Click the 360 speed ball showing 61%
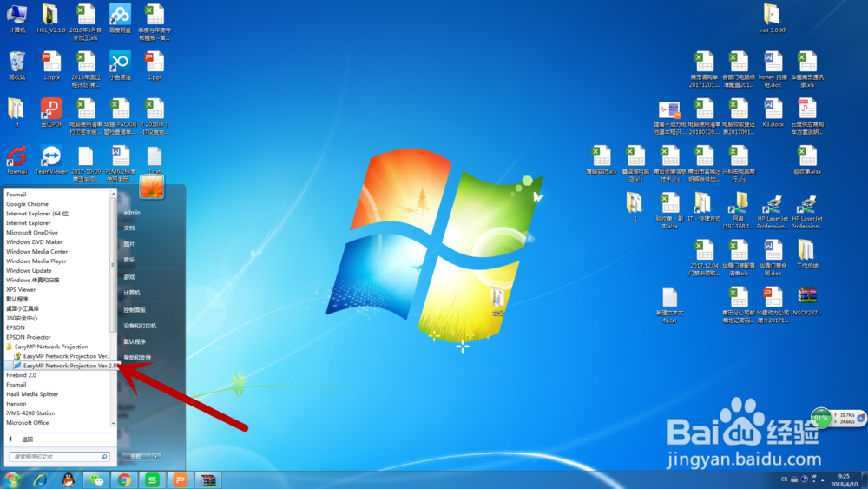 pos(820,418)
